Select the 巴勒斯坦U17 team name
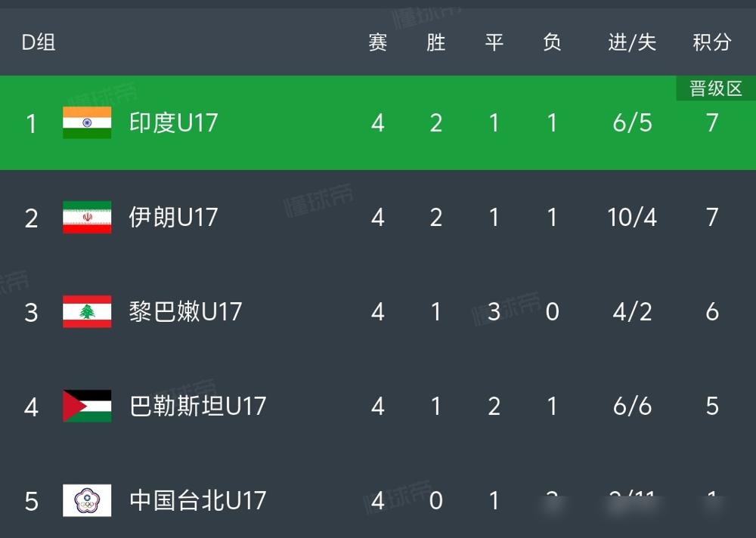 [197, 406]
